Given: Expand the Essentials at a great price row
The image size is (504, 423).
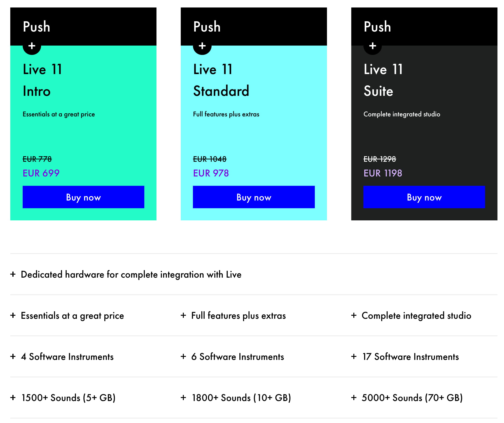Looking at the screenshot, I should [x=13, y=315].
